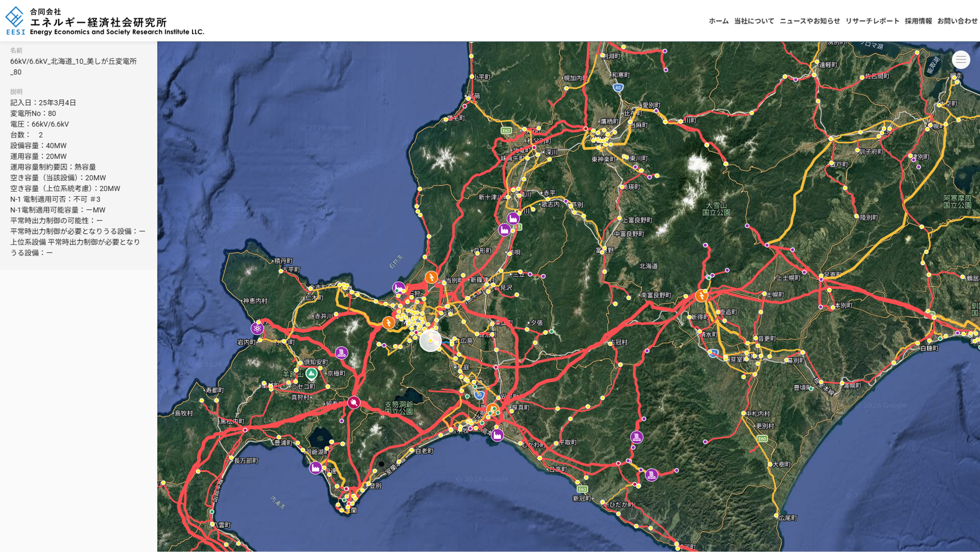
Task: Open the ホーム menu item
Action: tap(718, 21)
